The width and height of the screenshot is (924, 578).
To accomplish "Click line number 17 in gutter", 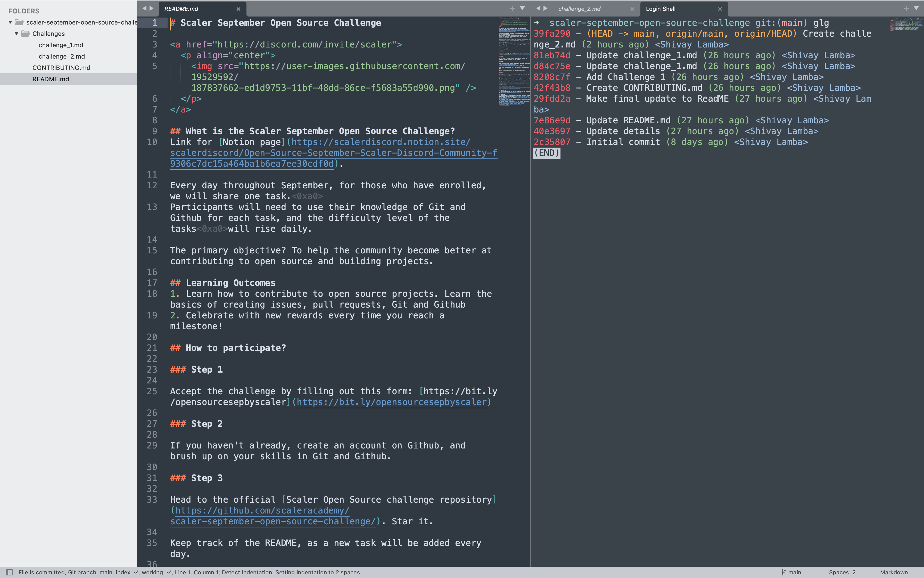I will point(152,283).
